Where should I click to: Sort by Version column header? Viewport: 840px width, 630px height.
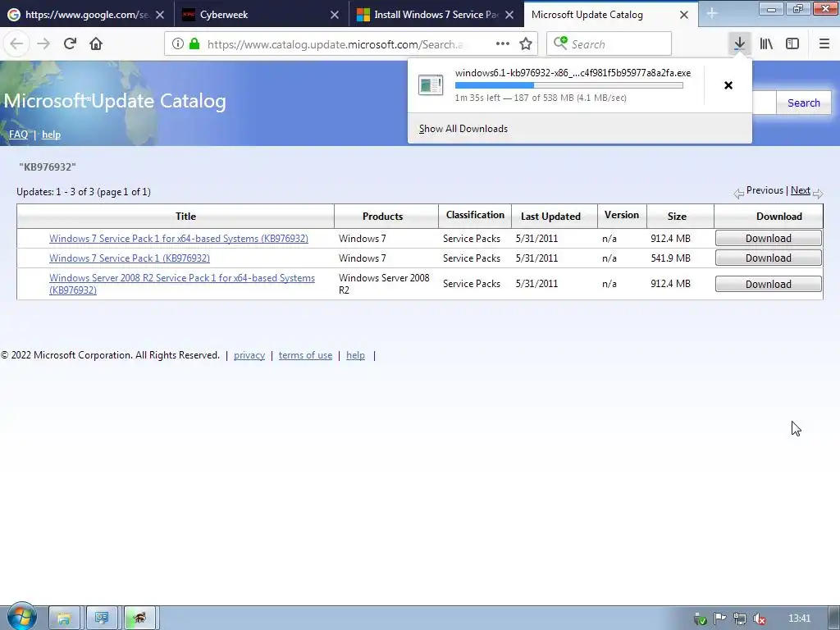[x=622, y=215]
